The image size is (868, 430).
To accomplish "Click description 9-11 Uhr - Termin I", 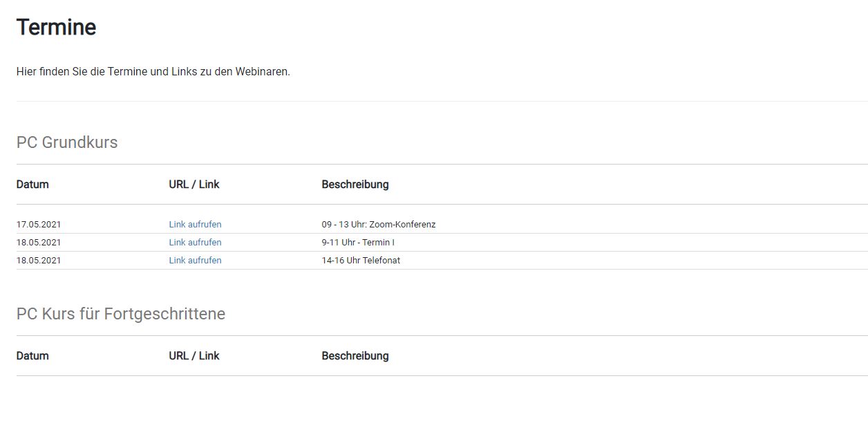I will [x=358, y=243].
